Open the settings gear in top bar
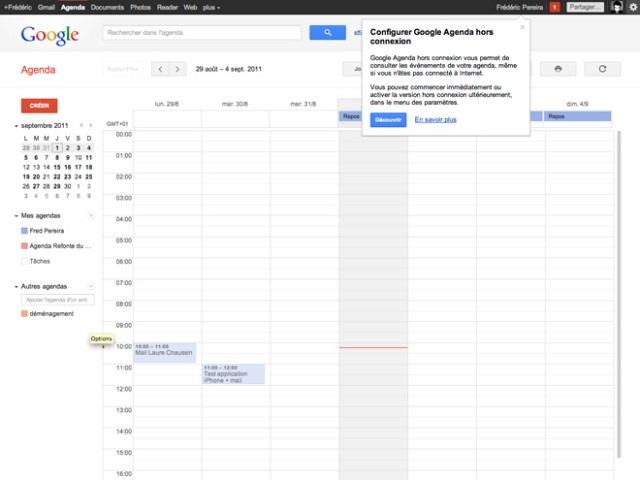 coord(633,7)
